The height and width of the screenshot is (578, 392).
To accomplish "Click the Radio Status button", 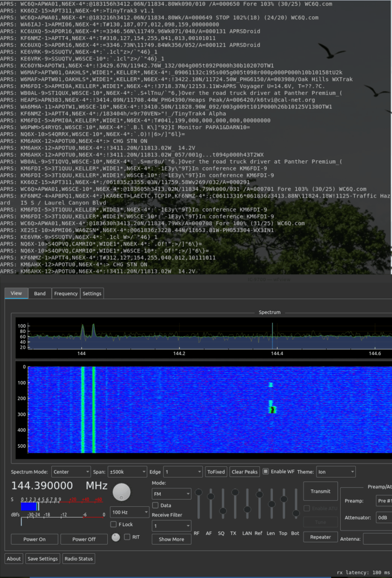I will 78,558.
